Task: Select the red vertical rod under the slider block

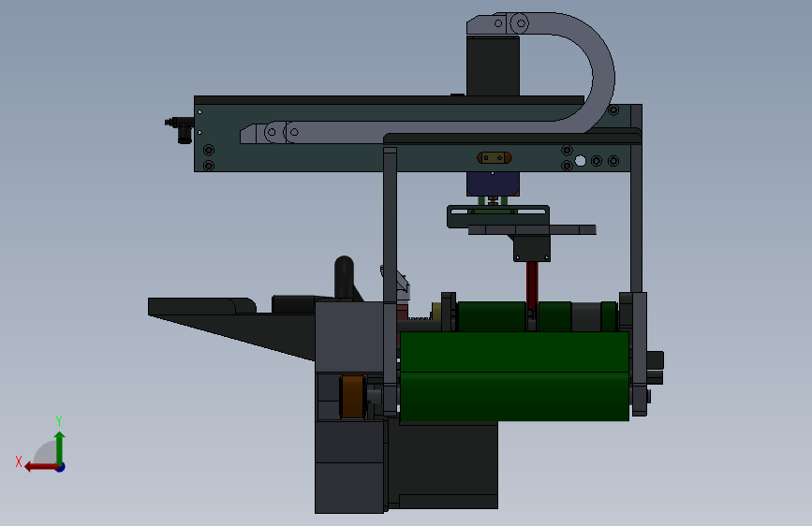Action: tap(532, 285)
